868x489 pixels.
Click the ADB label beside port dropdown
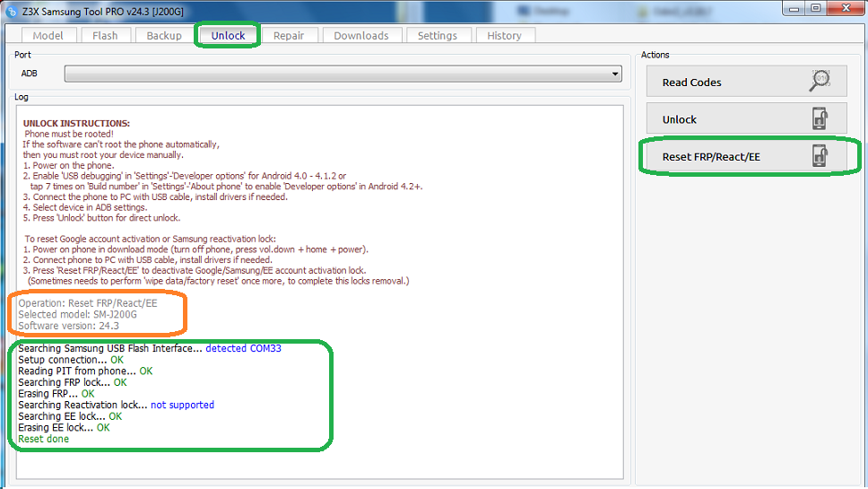pos(30,74)
